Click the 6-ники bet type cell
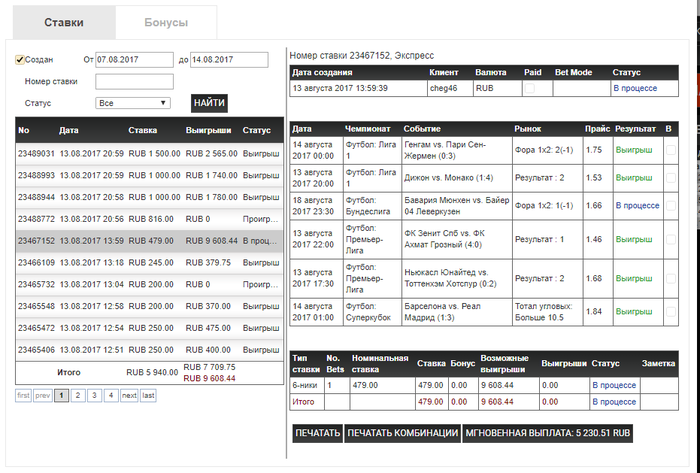 (307, 386)
